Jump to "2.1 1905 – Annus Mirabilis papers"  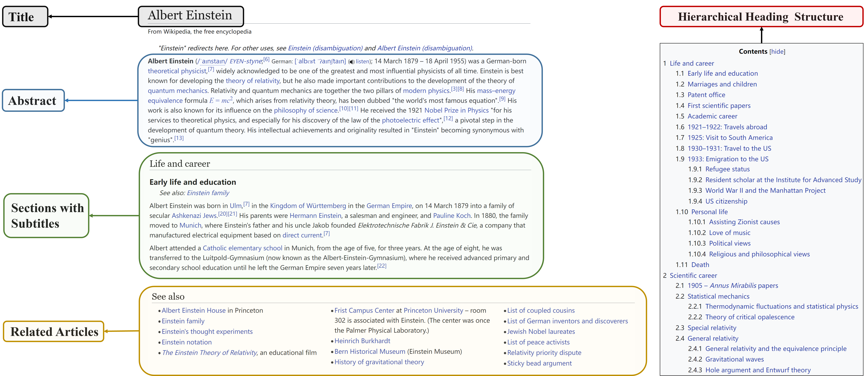pos(727,286)
